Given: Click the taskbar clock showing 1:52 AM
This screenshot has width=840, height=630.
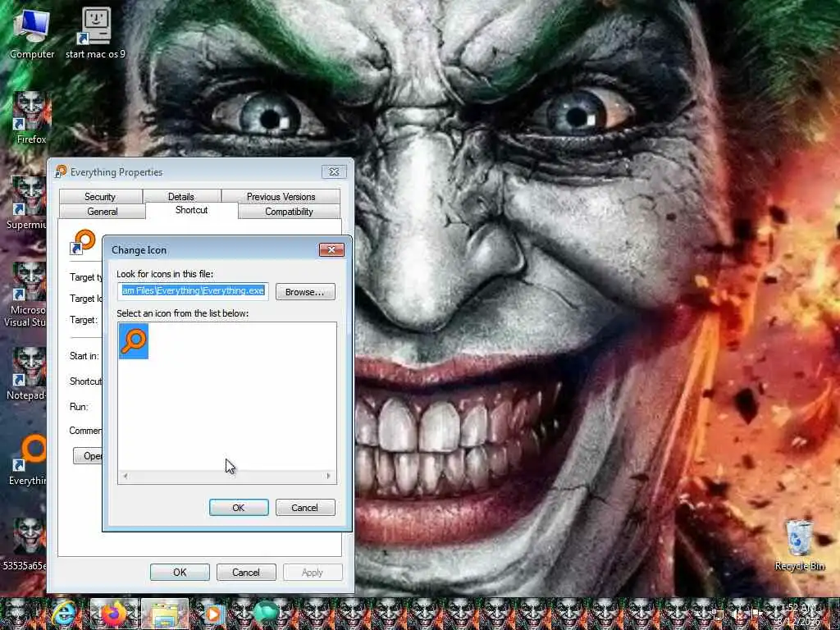Looking at the screenshot, I should pyautogui.click(x=797, y=614).
